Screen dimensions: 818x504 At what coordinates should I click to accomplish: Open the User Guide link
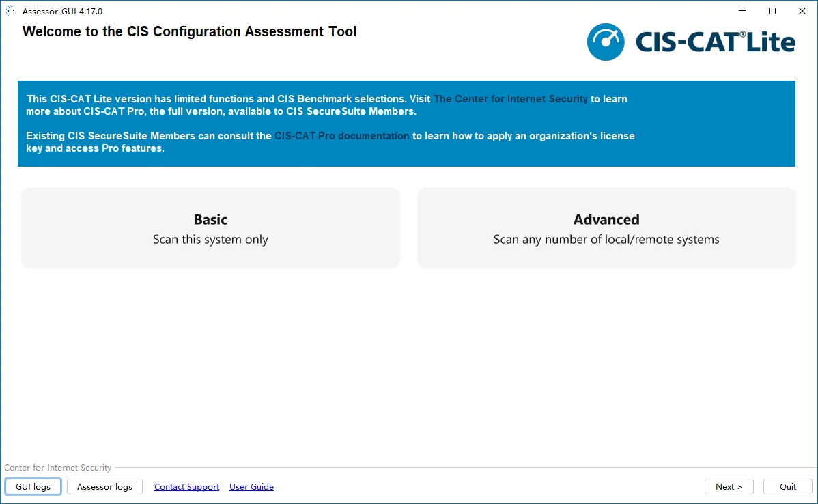pyautogui.click(x=251, y=486)
